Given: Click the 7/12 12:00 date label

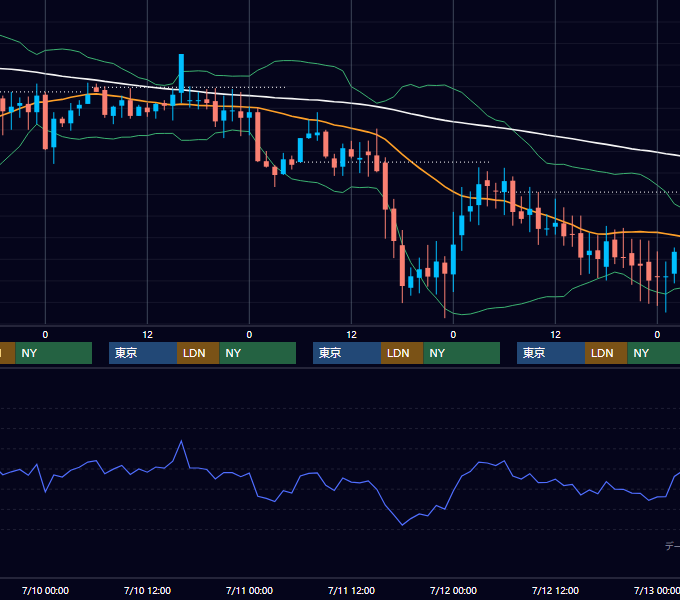Looking at the screenshot, I should pos(556,590).
